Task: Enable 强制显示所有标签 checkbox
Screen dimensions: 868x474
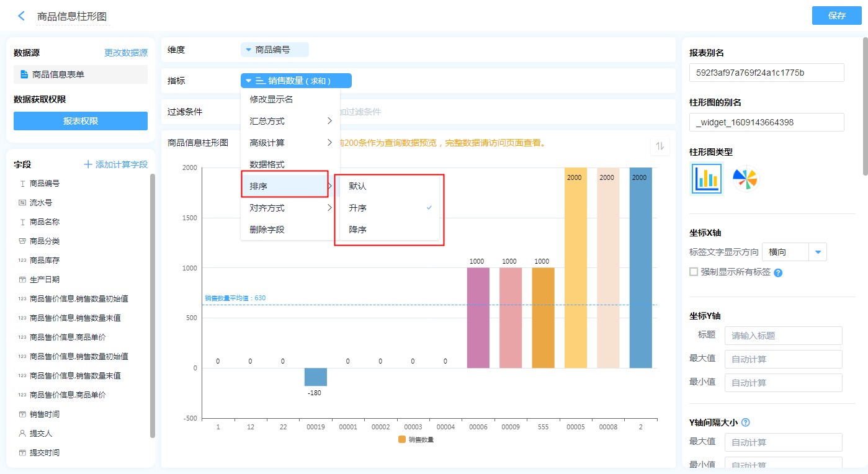Action: [x=694, y=272]
